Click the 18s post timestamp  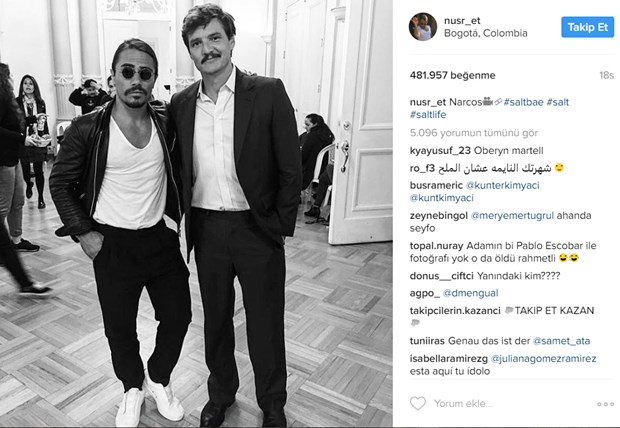606,75
